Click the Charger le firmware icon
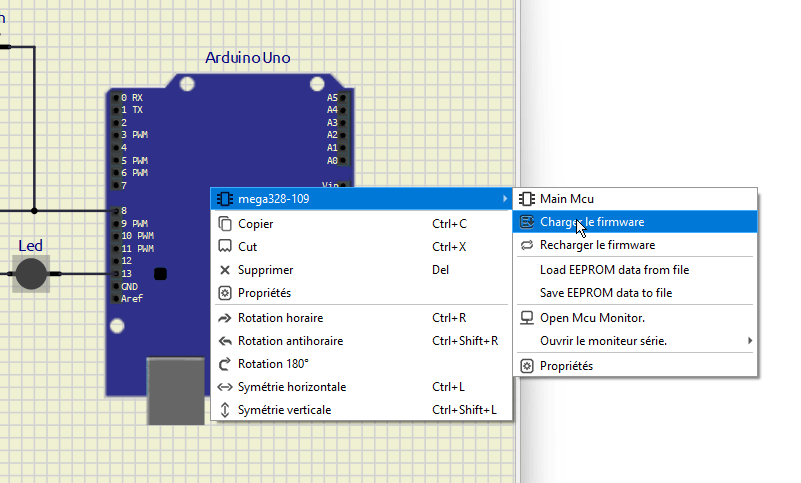801x483 pixels. pyautogui.click(x=527, y=222)
